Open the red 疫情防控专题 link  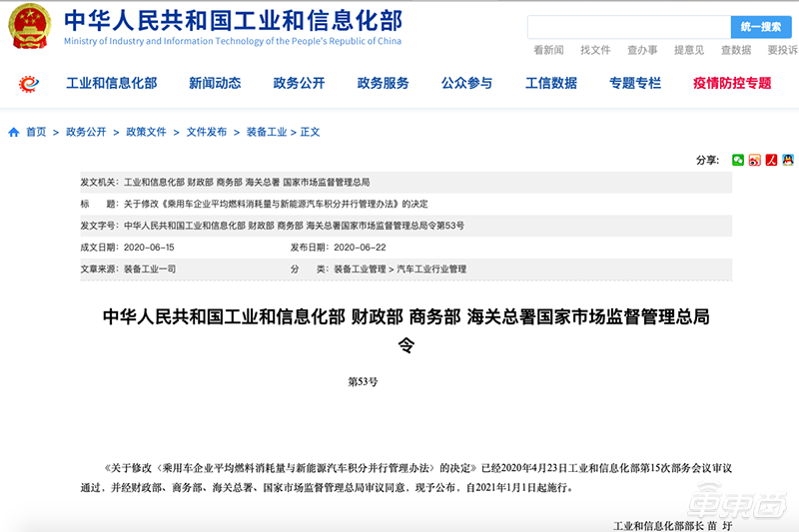732,84
